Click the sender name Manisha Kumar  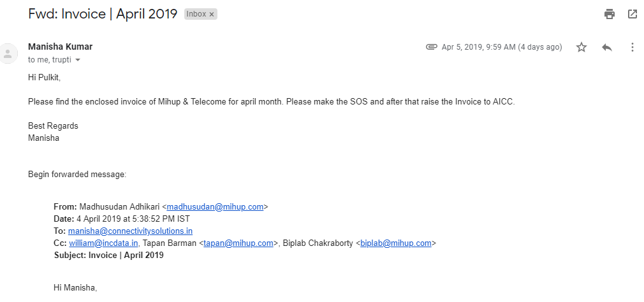(x=60, y=47)
